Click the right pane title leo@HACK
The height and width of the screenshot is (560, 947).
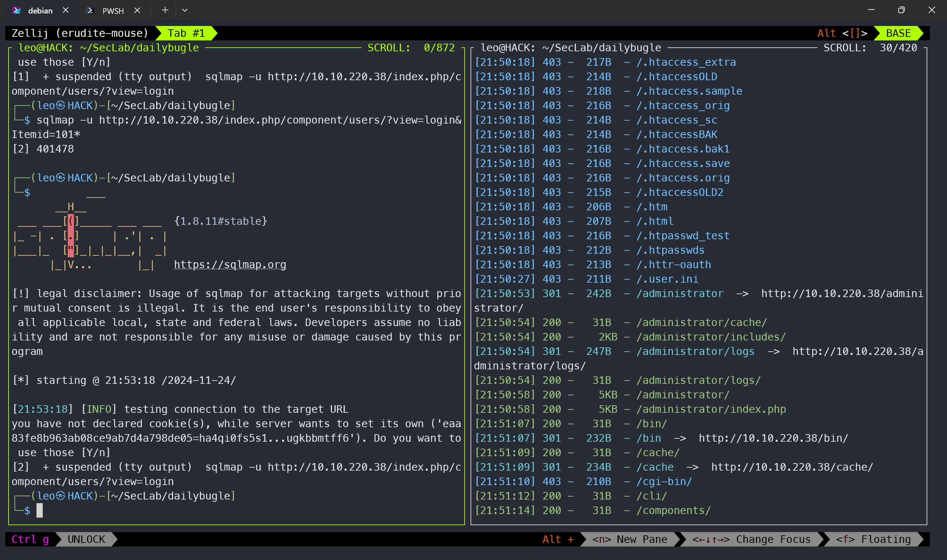pyautogui.click(x=571, y=48)
